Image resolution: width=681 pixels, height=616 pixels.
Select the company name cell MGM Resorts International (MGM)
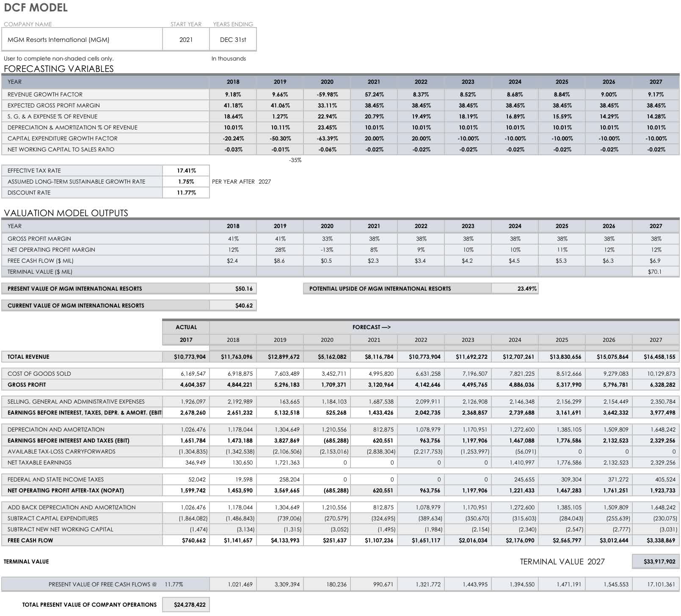tap(82, 40)
